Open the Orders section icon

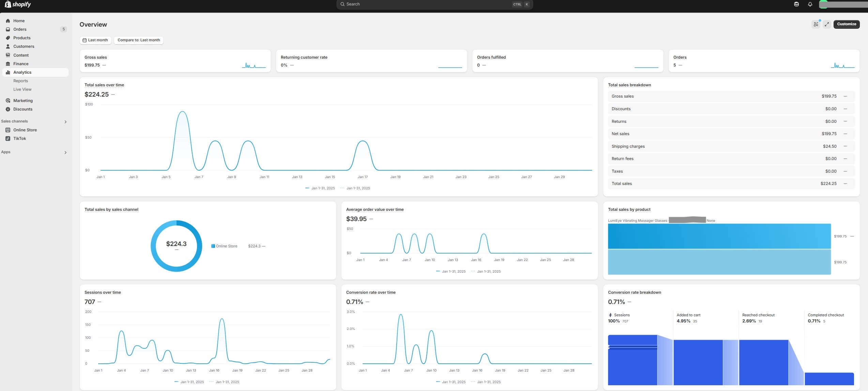[8, 29]
